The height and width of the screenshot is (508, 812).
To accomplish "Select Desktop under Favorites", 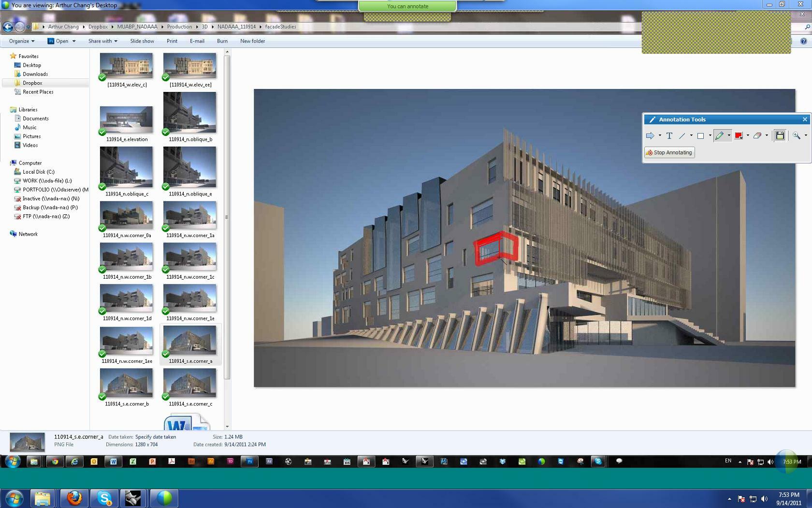I will [x=28, y=65].
